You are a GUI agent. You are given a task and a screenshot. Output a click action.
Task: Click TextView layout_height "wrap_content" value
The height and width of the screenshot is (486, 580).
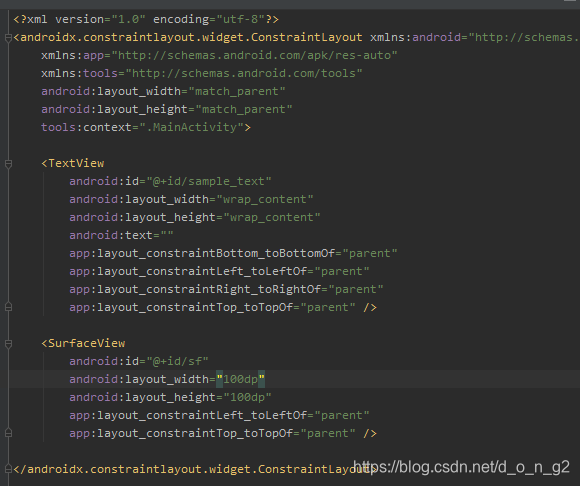[272, 217]
